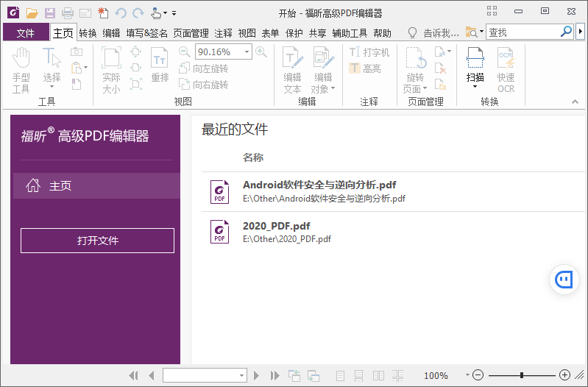
Task: Click the magnifier search icon next to 查找
Action: (566, 32)
